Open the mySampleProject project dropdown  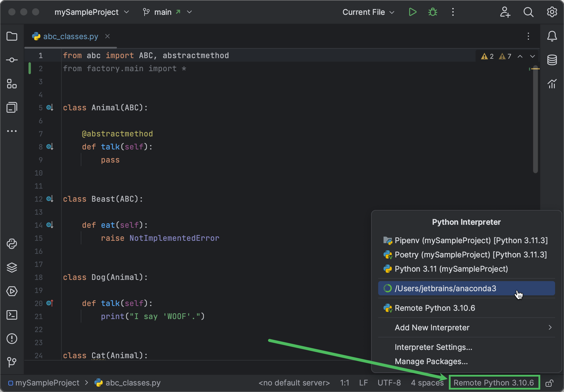127,12
